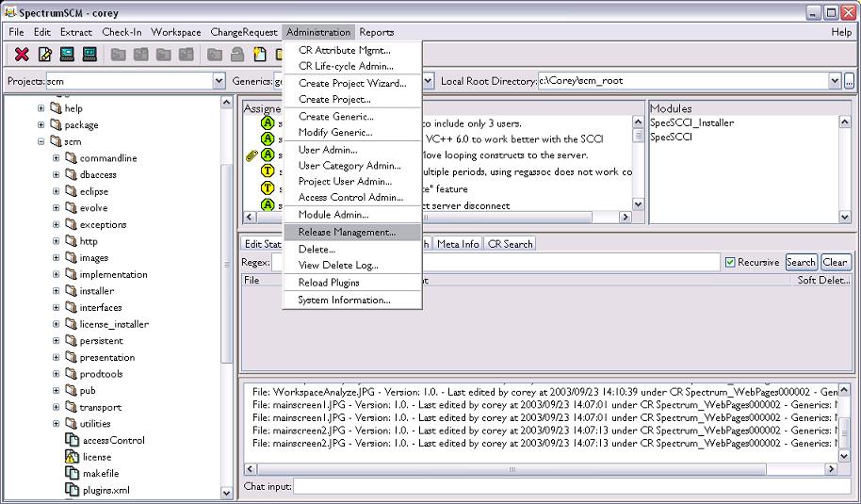Select CR Attribute Mgmt menu entry

pos(352,50)
